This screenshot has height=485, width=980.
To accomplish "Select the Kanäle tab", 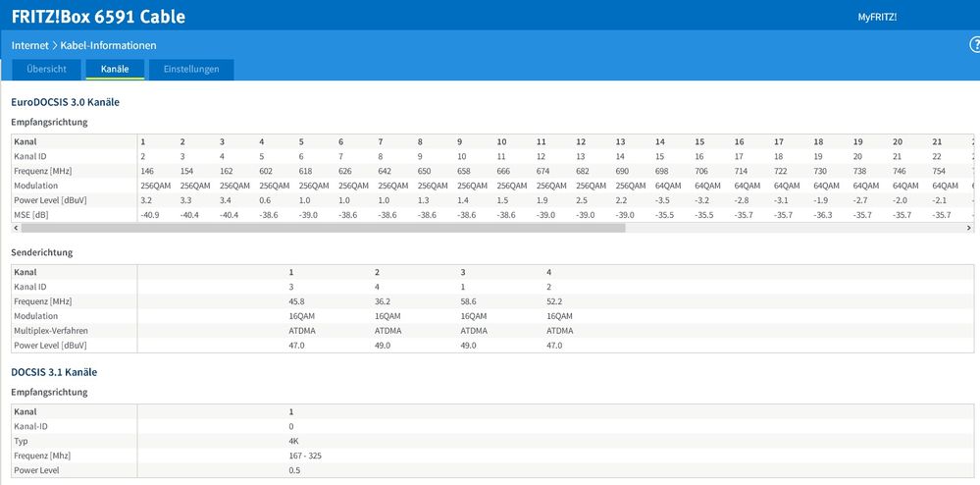I will click(115, 70).
